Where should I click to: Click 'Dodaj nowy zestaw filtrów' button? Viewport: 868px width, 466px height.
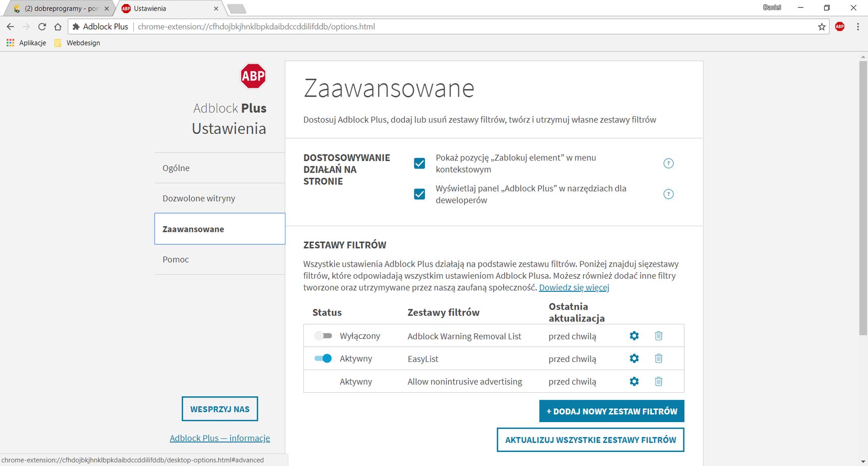(x=612, y=411)
